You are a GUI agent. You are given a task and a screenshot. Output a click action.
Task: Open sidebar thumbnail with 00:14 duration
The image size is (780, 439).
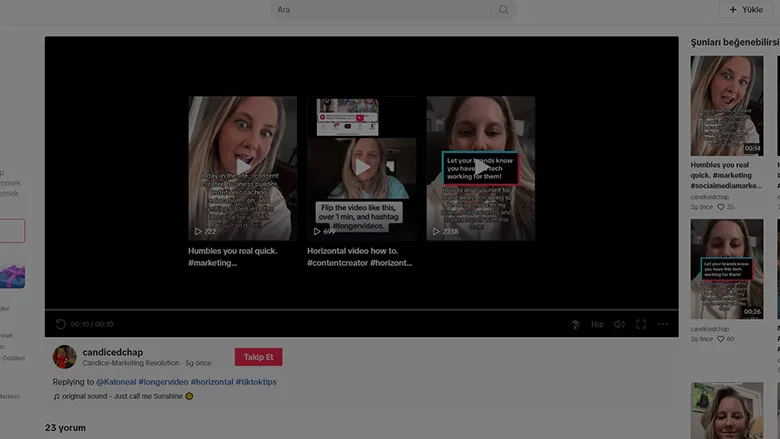(x=726, y=105)
